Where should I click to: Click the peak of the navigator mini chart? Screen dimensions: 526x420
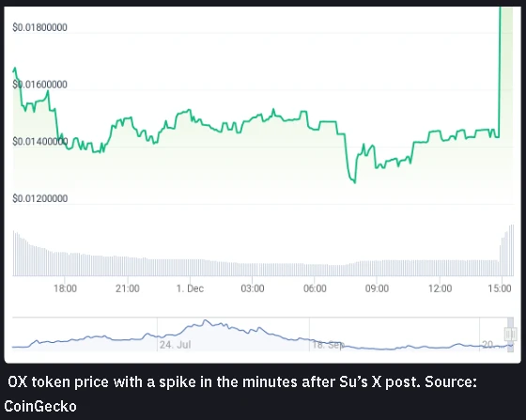pyautogui.click(x=206, y=321)
